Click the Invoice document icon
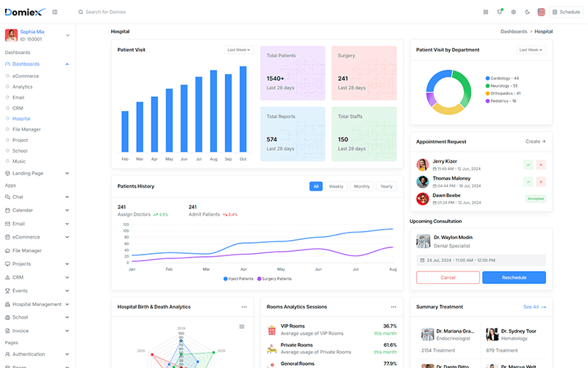The height and width of the screenshot is (368, 588). point(7,330)
